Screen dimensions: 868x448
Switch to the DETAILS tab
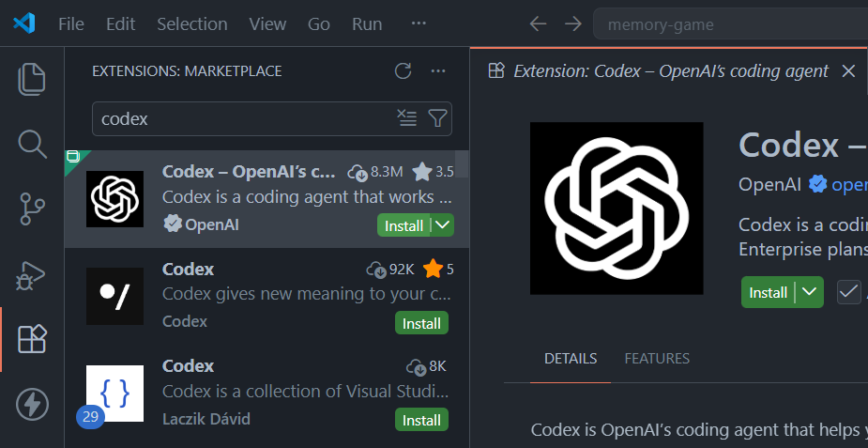(x=571, y=358)
